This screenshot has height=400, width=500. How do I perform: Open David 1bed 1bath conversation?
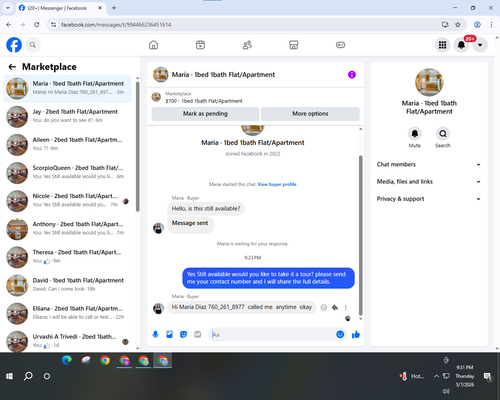coord(67,285)
